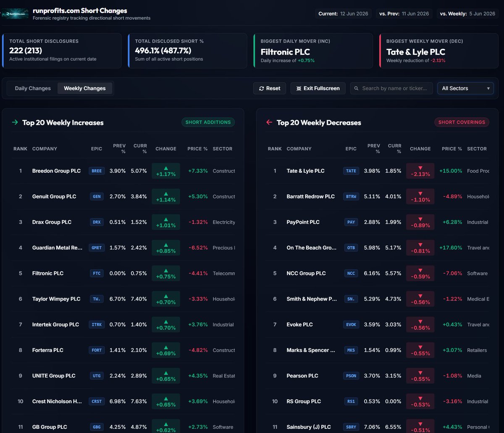Click the vs. Prev: 11 Jun 2026 chip
This screenshot has height=433, width=504.
tap(404, 13)
